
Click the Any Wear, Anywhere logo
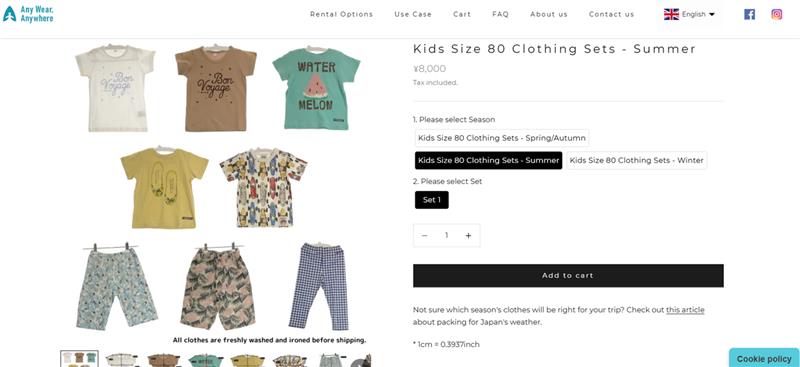28,14
